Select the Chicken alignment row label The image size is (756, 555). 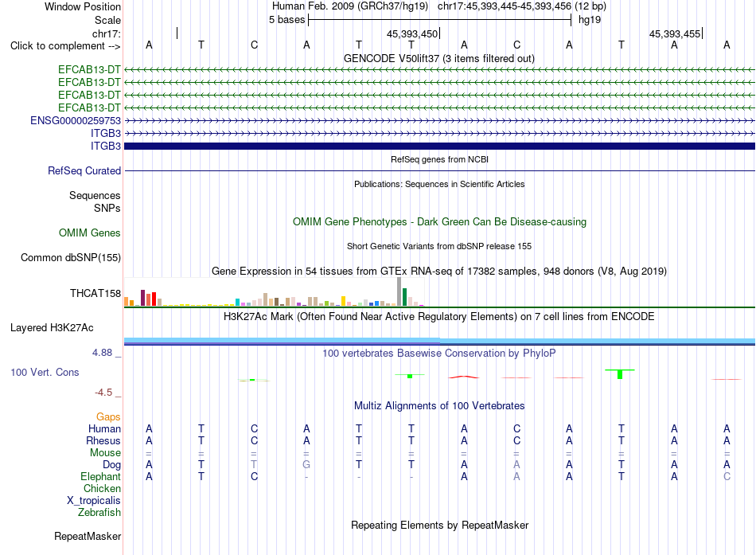pos(102,488)
